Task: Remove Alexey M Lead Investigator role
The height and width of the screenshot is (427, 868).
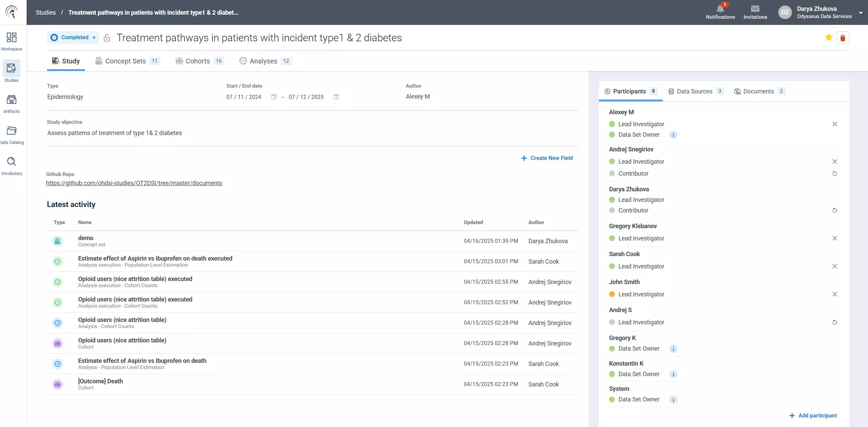Action: pyautogui.click(x=835, y=124)
